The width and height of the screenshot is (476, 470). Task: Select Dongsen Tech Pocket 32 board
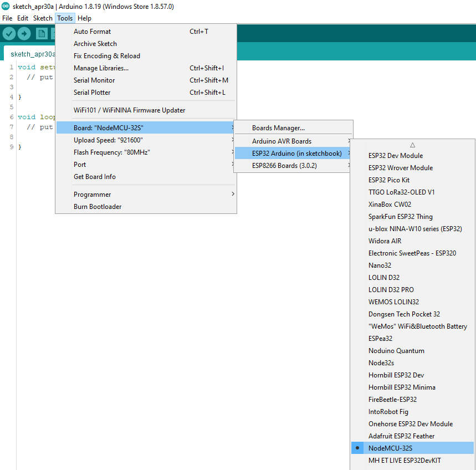tap(412, 314)
